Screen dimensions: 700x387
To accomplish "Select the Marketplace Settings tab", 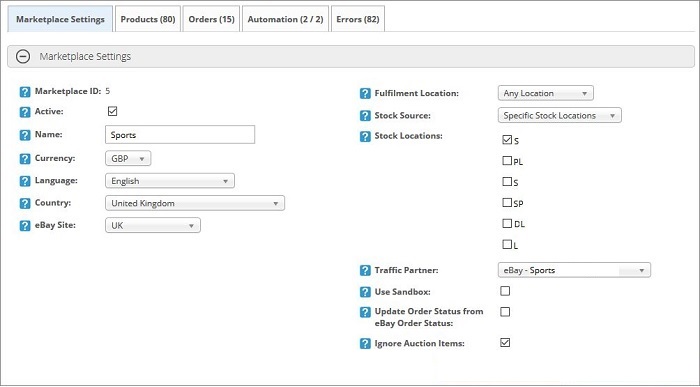I will click(60, 19).
